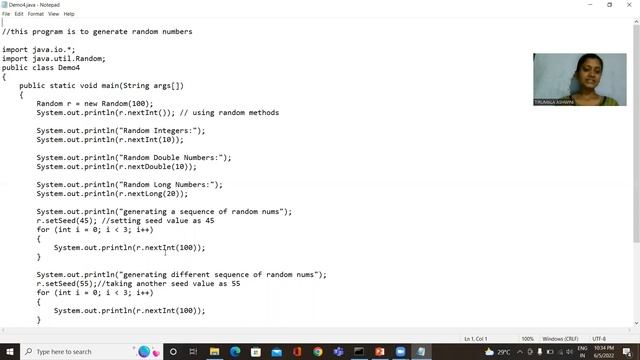Click the Ln 1, Col 1 status entry
Image resolution: width=640 pixels, height=360 pixels.
tap(476, 339)
